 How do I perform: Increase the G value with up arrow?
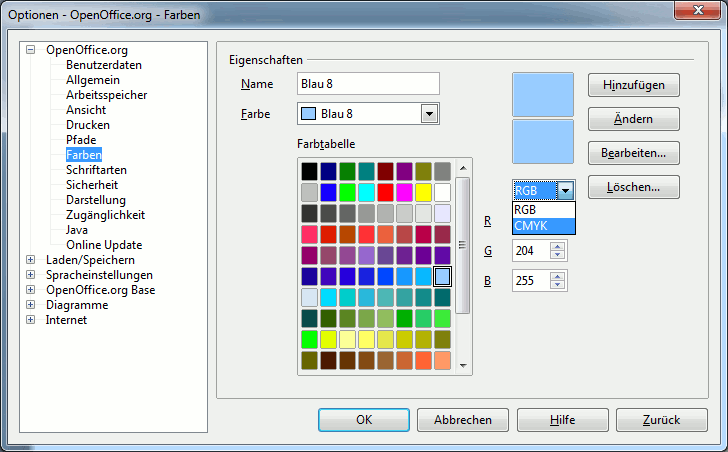558,246
